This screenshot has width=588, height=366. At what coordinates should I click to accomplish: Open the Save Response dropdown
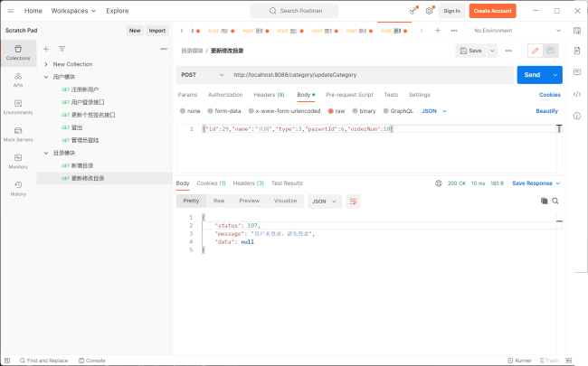point(536,183)
